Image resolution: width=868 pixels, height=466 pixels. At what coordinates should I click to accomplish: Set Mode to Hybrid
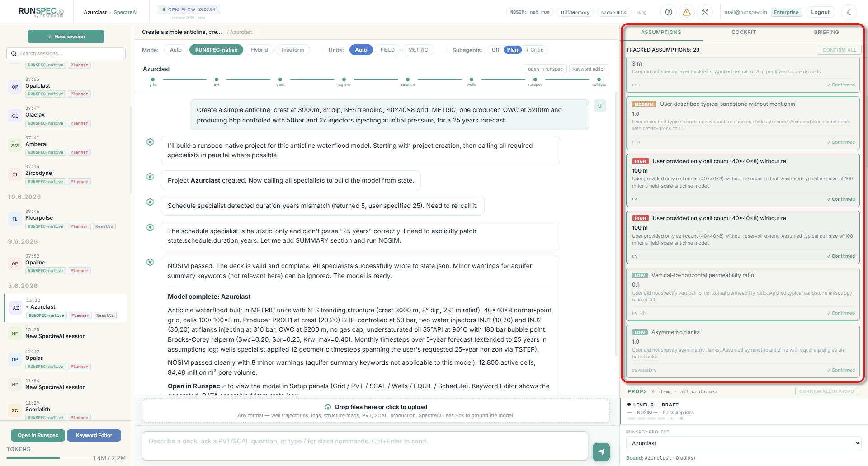tap(259, 50)
